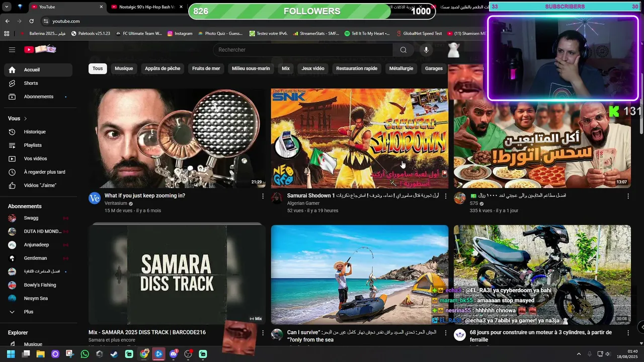The height and width of the screenshot is (362, 644).
Task: Open Anjunadeep channel subscription
Action: 38,245
